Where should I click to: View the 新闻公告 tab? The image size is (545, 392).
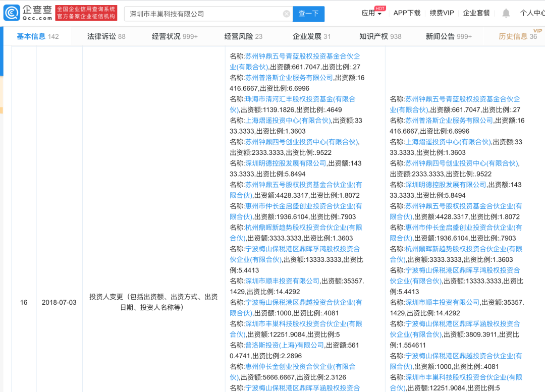449,36
